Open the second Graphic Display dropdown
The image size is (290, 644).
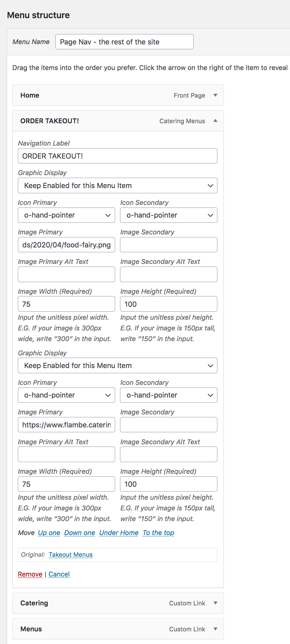[x=117, y=365]
